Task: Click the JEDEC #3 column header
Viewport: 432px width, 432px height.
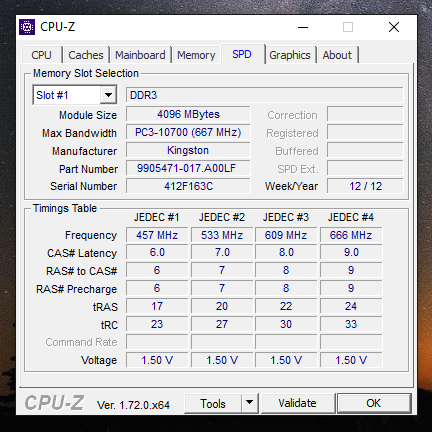Action: 286,217
